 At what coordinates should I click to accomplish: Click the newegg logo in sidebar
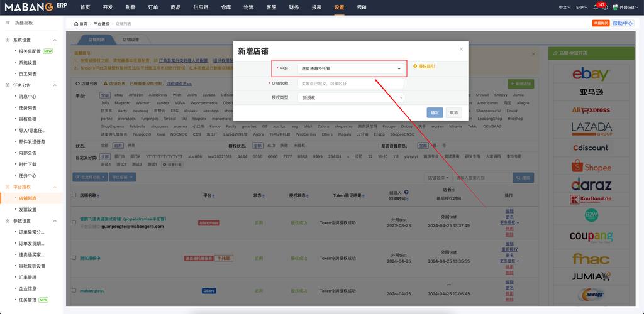(x=591, y=295)
